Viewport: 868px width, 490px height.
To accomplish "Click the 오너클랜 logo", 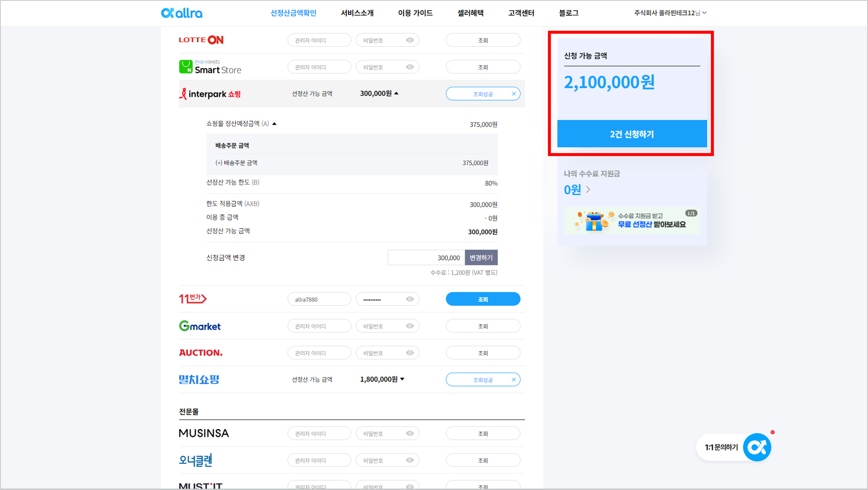I will pos(195,460).
